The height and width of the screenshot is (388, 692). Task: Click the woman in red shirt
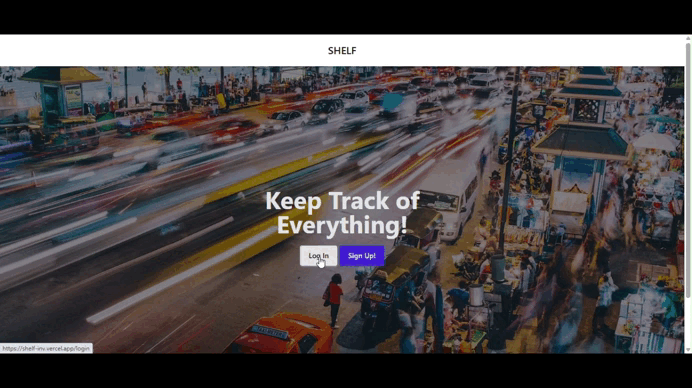coord(334,300)
